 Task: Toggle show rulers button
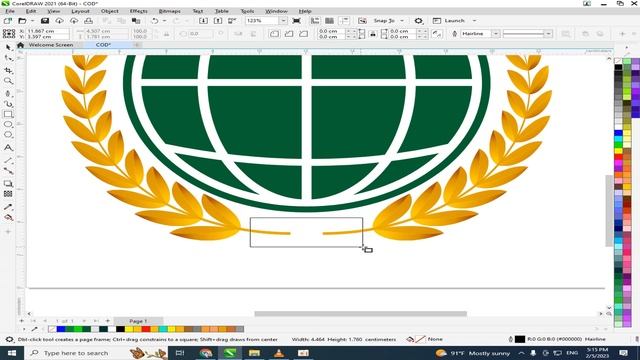pos(315,21)
